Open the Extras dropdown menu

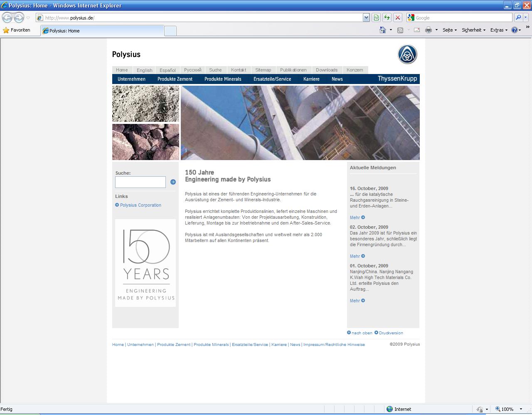498,30
